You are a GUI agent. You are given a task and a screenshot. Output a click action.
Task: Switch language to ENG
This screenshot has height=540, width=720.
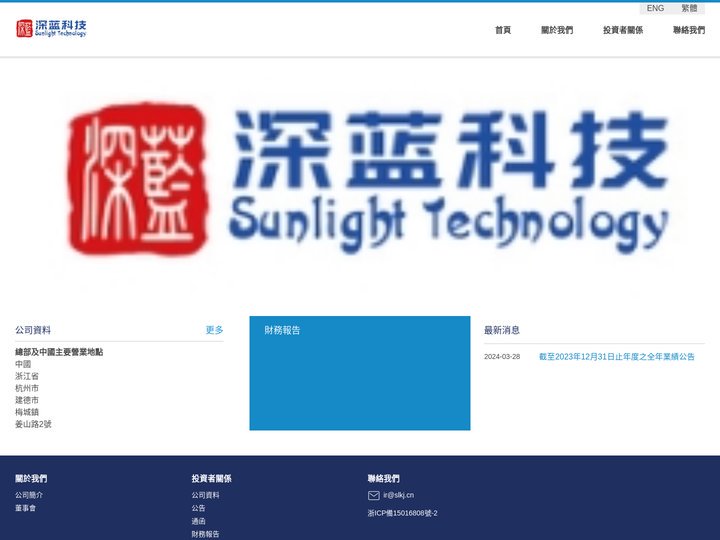(x=655, y=8)
